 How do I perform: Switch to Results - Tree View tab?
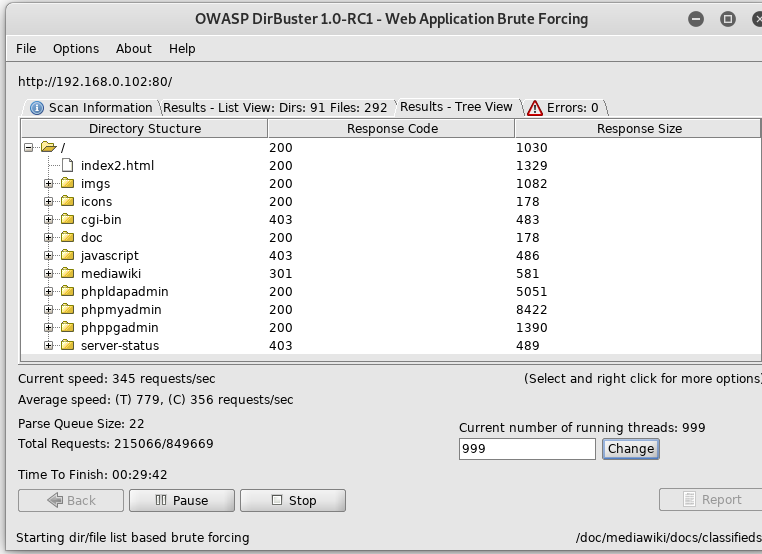click(456, 106)
